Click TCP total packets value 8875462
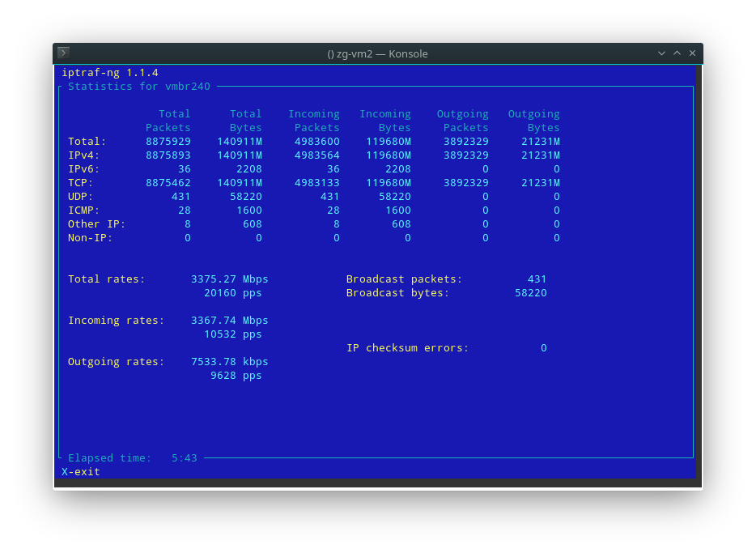756x553 pixels. (168, 183)
